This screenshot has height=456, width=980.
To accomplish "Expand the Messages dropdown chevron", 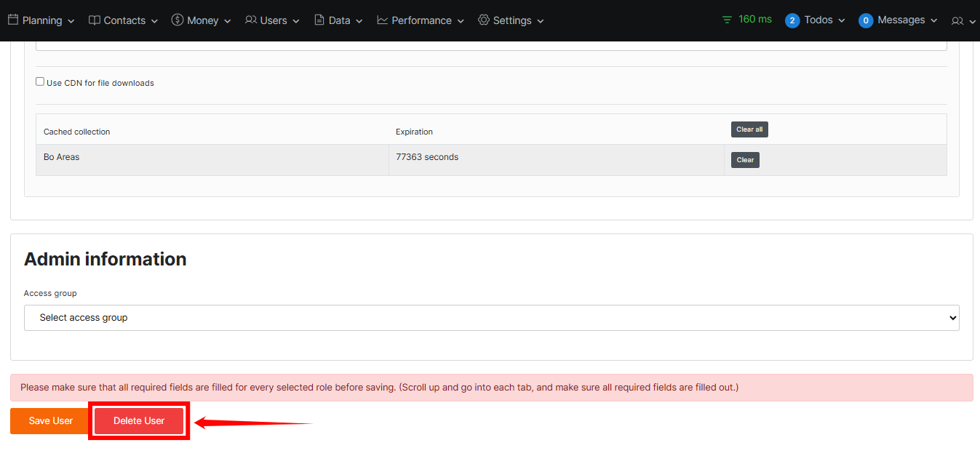I will point(934,21).
